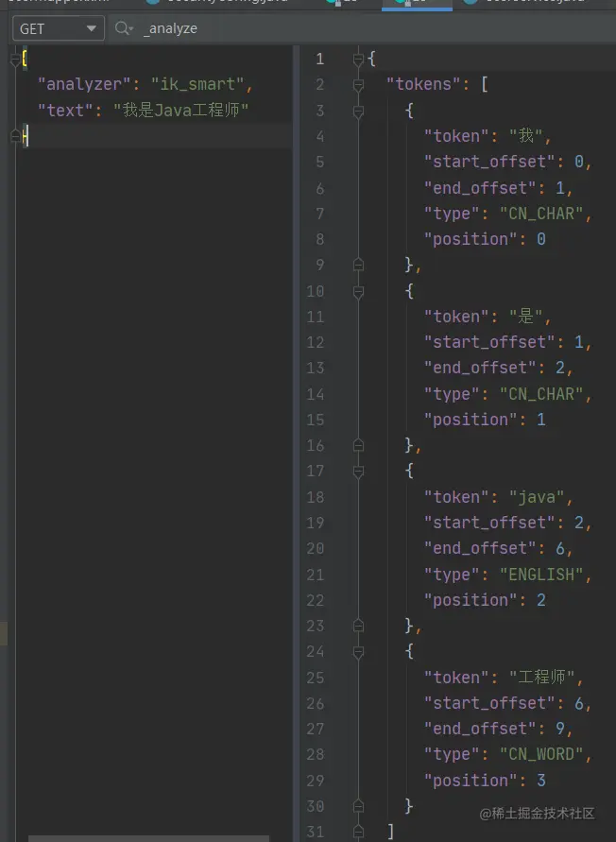
Task: Click "end_offset": 6 on line 20
Action: pos(495,548)
